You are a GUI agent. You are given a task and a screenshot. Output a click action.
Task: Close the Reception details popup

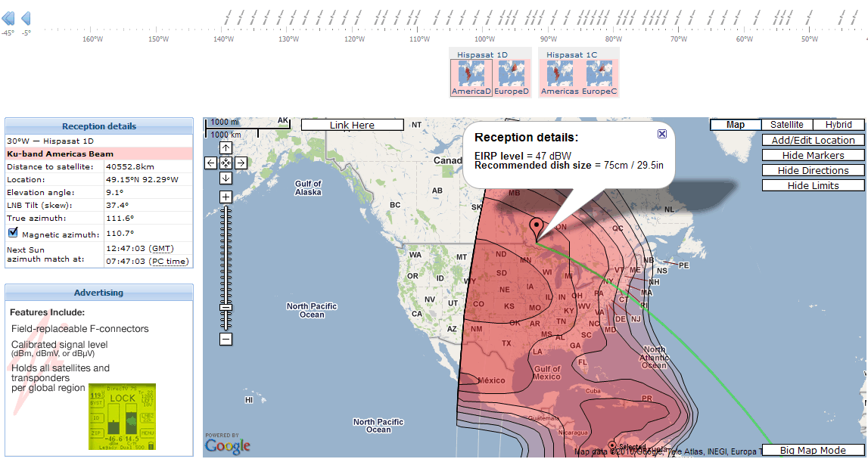click(x=661, y=134)
